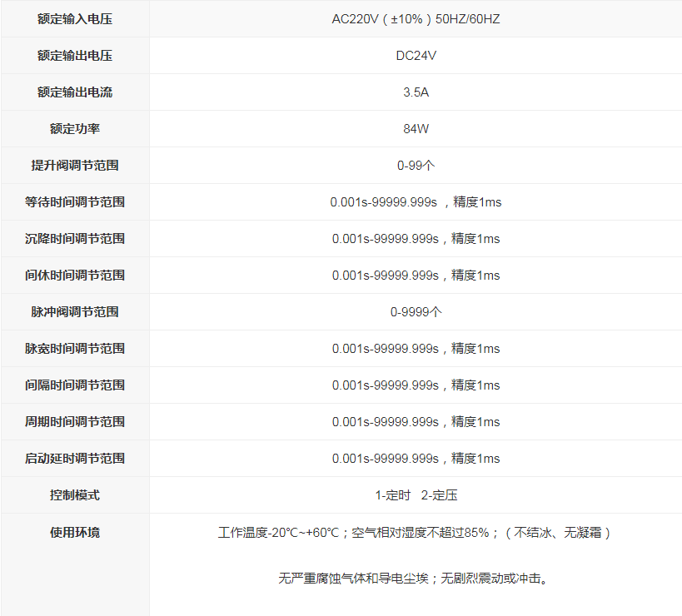Click the 脉宽时间调节范围 row header
This screenshot has height=616, width=682.
74,348
